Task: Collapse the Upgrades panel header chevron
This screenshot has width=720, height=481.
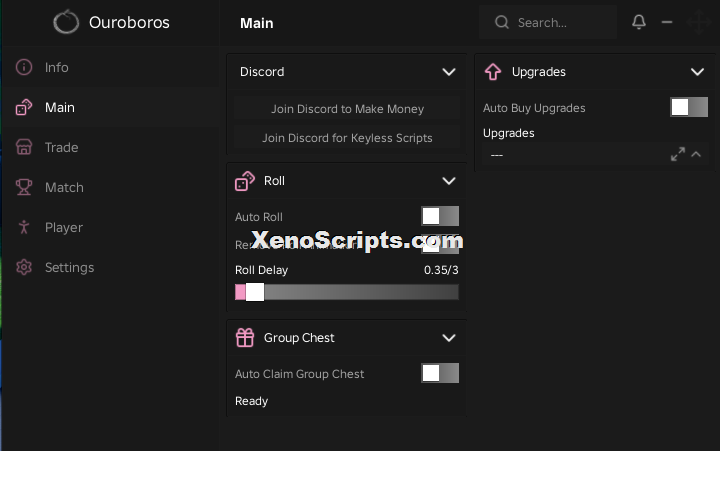Action: 697,72
